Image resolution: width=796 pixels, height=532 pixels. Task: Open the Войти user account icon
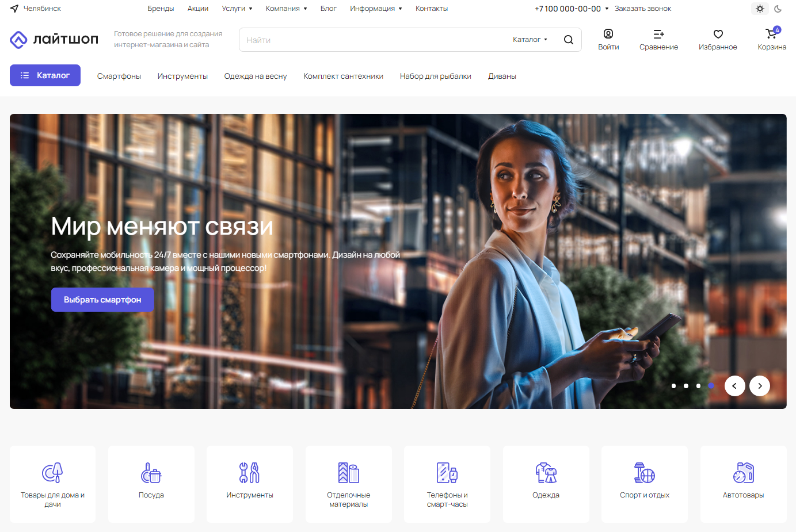coord(608,34)
